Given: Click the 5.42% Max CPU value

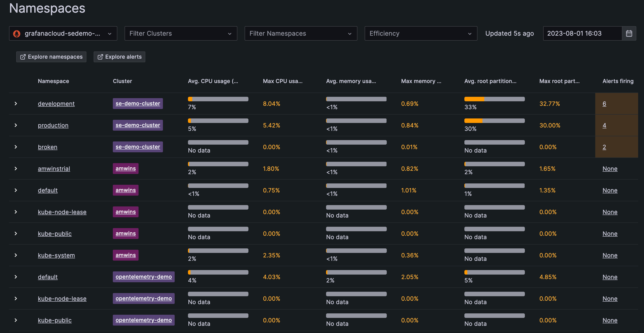Looking at the screenshot, I should tap(271, 125).
